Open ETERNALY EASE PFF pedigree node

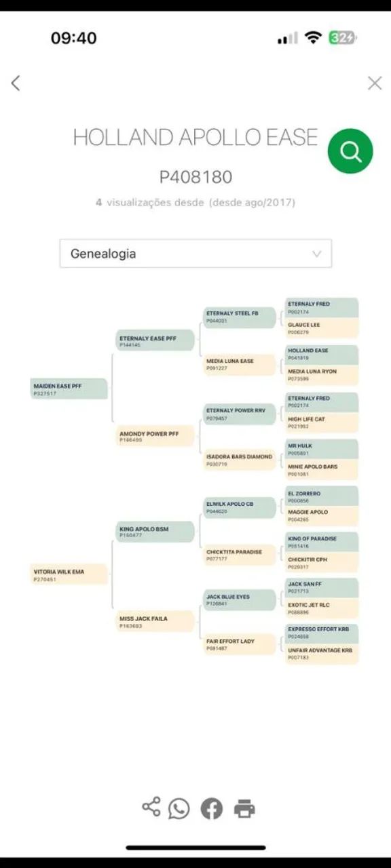pyautogui.click(x=155, y=341)
